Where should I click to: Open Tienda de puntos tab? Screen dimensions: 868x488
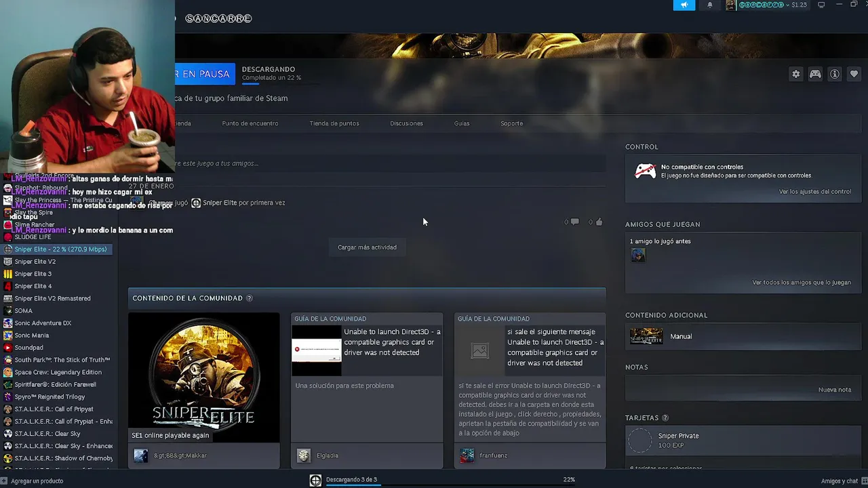(x=334, y=123)
